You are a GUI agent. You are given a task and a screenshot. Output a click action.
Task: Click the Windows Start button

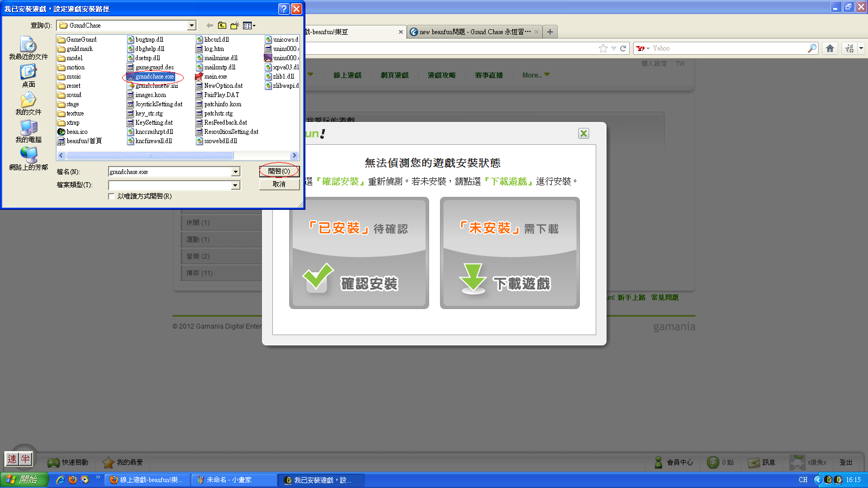[24, 480]
